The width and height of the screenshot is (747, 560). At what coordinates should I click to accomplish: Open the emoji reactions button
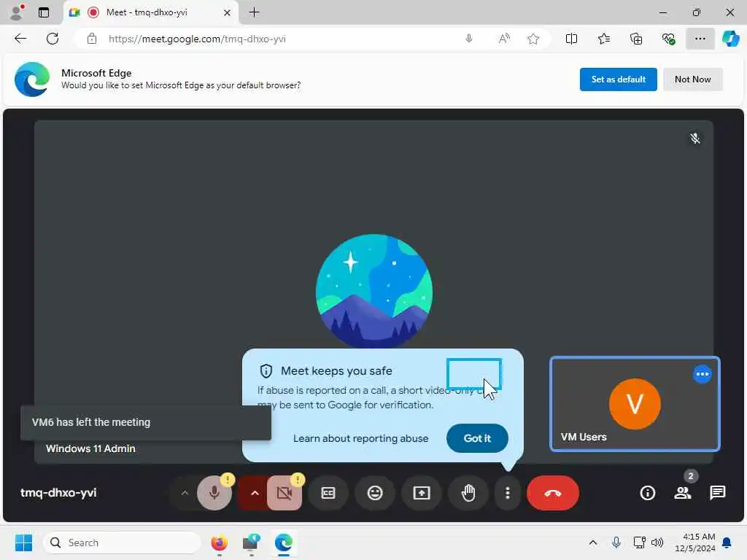(375, 493)
